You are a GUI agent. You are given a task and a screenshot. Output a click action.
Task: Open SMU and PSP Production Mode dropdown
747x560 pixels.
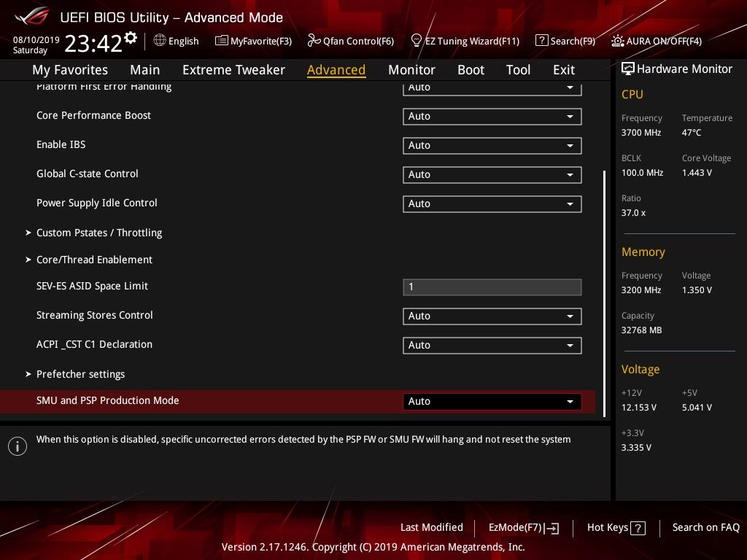[x=492, y=402]
